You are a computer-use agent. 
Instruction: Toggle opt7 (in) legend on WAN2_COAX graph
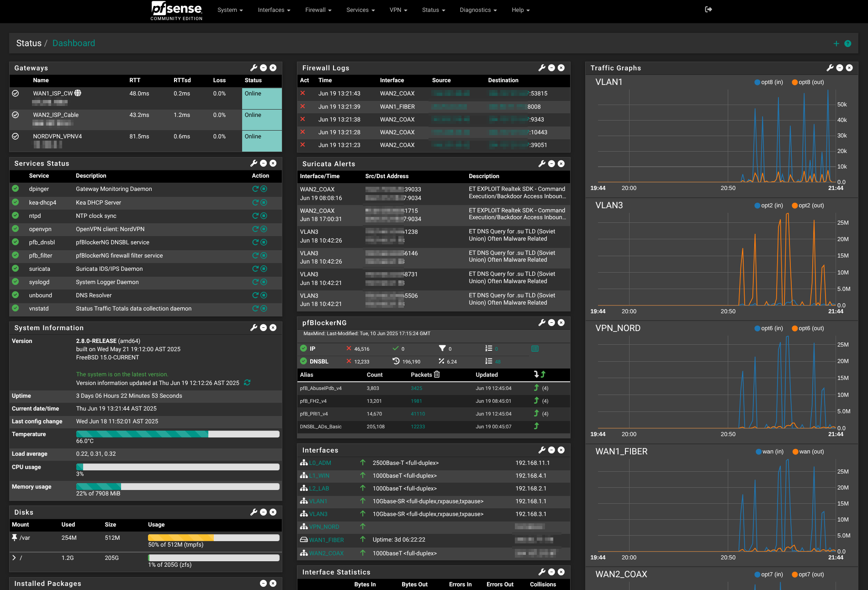(768, 574)
